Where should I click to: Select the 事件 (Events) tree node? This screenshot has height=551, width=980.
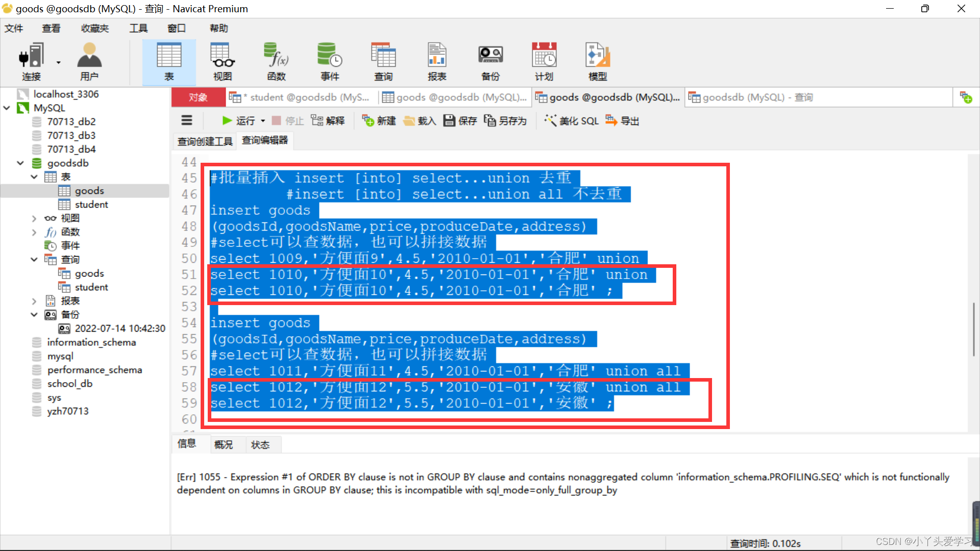[70, 245]
